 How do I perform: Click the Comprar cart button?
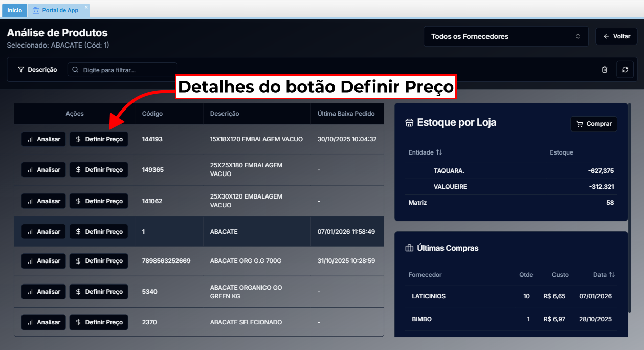pos(593,124)
